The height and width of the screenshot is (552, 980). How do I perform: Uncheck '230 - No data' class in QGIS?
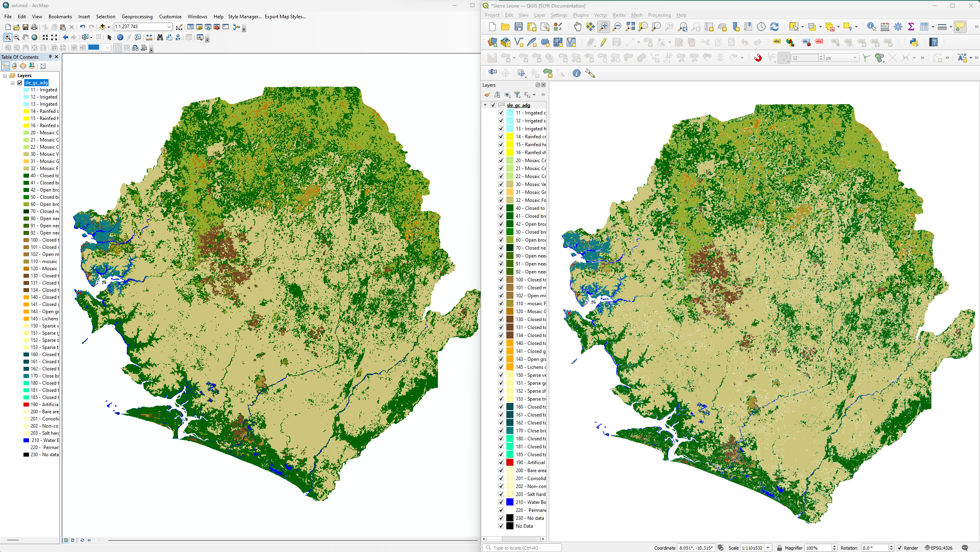tap(501, 518)
